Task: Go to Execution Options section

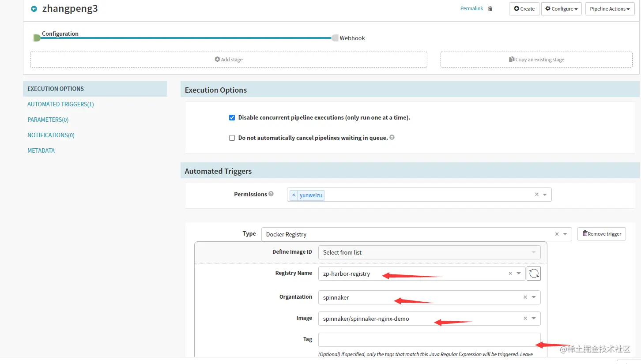Action: (95, 89)
